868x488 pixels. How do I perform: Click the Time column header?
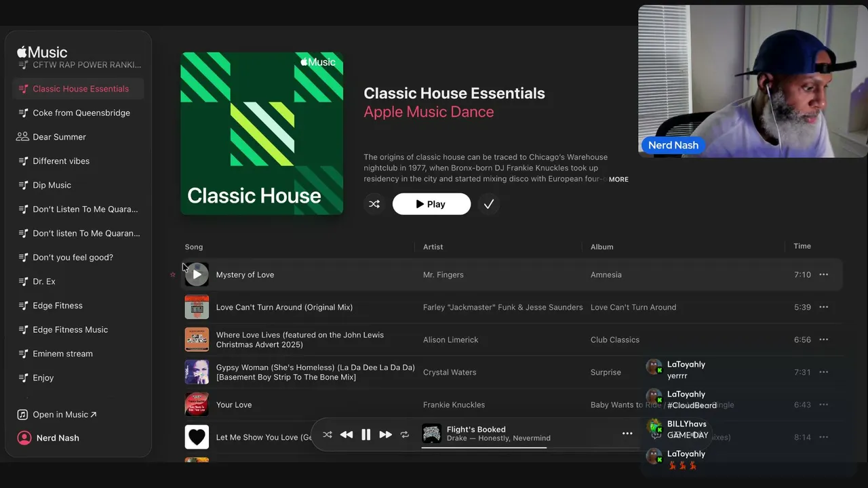802,246
